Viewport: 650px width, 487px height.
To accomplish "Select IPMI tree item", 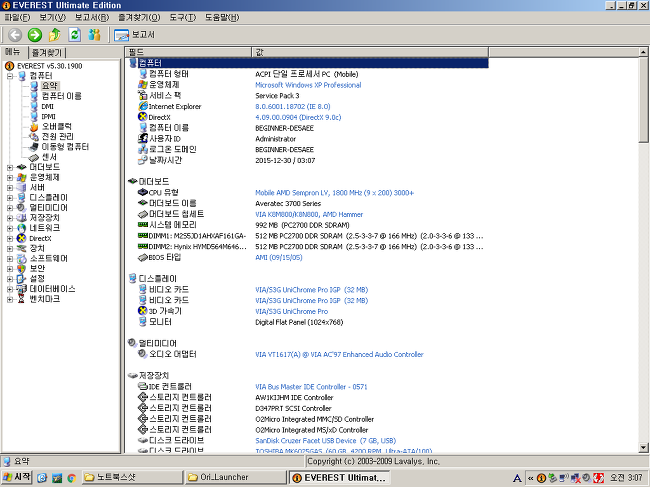I will pyautogui.click(x=48, y=116).
